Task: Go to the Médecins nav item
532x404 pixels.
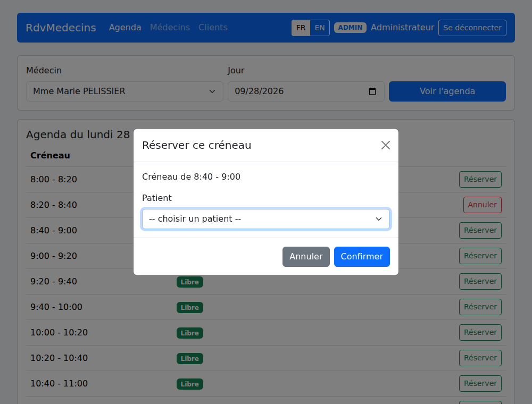Action: [170, 28]
